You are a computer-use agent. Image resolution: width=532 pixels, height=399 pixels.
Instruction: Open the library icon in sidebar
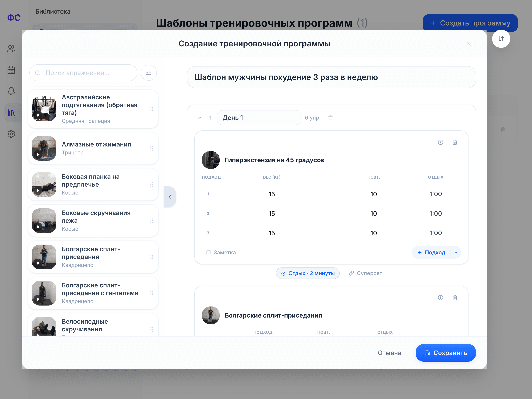click(11, 112)
